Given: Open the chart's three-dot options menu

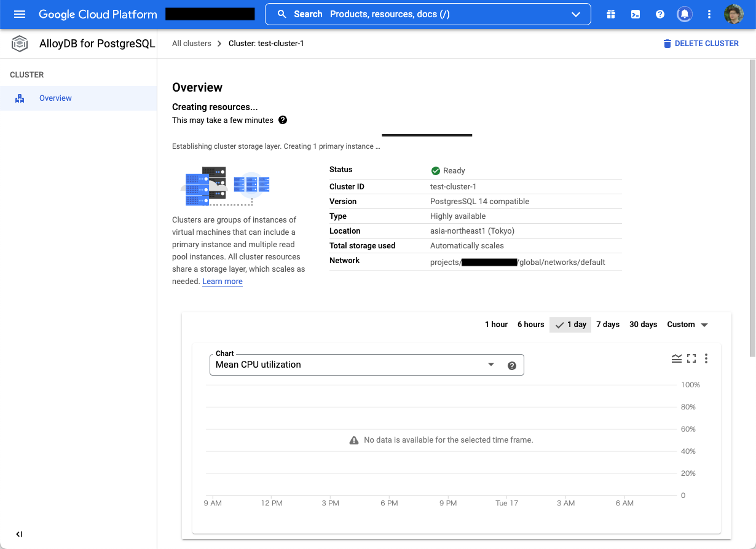Looking at the screenshot, I should (706, 358).
